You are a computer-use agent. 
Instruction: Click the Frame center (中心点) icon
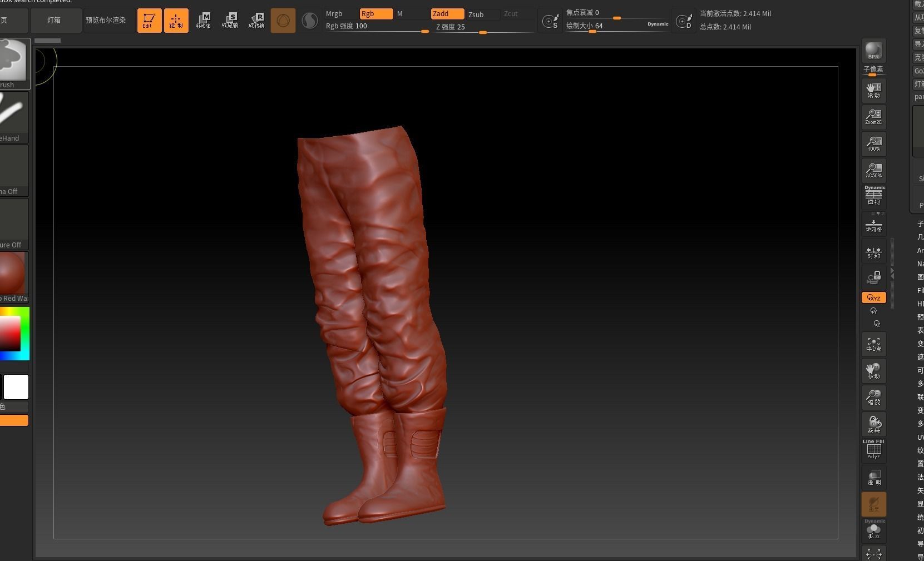(873, 344)
